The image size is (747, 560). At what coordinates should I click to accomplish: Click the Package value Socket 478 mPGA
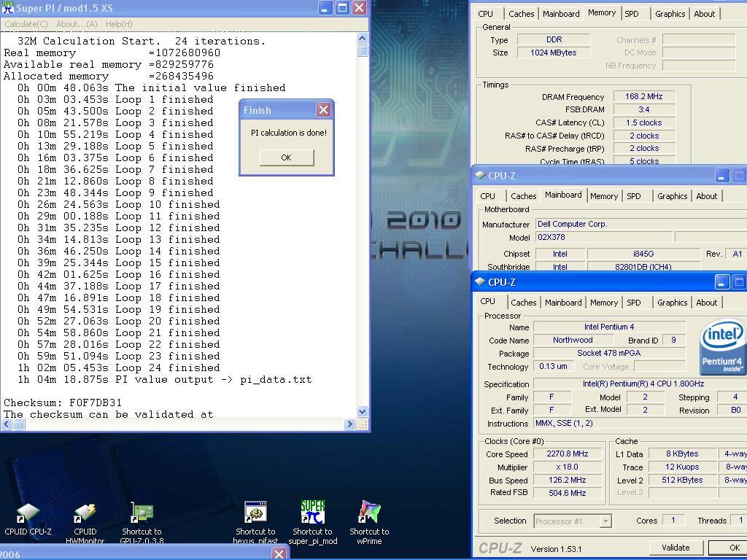click(609, 353)
